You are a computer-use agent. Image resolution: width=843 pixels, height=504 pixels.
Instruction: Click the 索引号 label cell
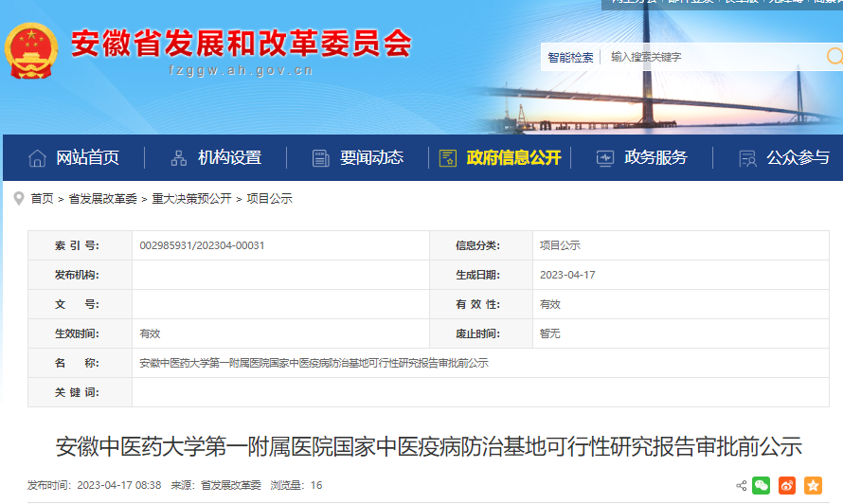[81, 245]
